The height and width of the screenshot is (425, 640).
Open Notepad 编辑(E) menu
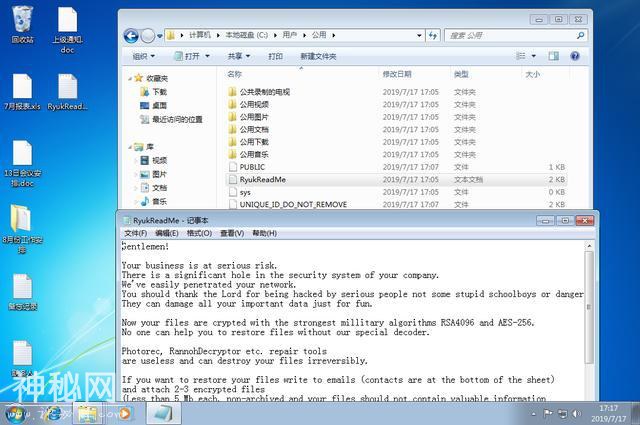167,233
